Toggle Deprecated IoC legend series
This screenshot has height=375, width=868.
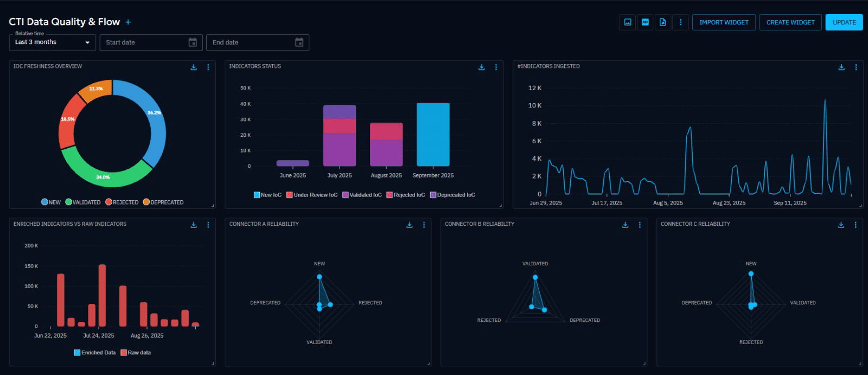(x=452, y=195)
